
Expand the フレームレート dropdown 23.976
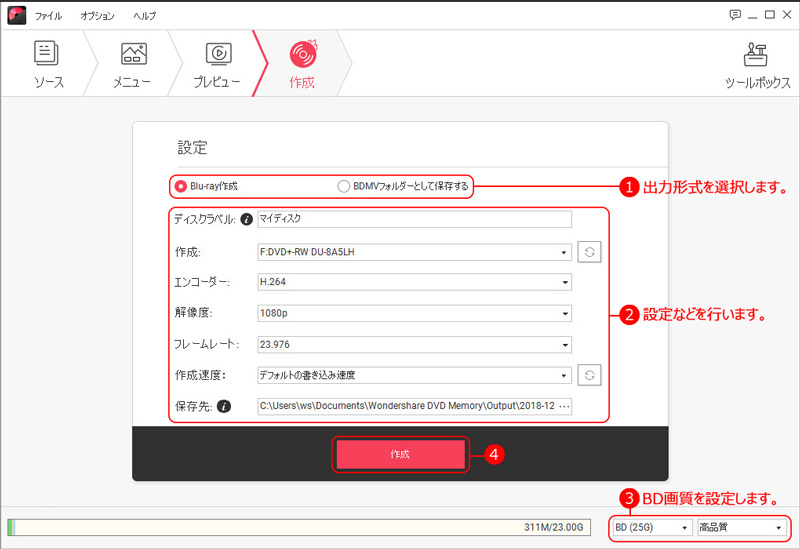(414, 344)
